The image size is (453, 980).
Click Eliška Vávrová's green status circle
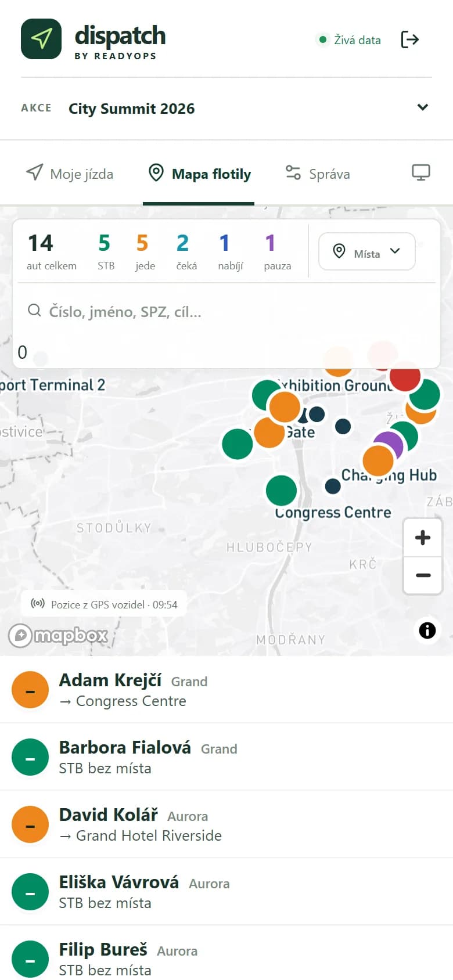click(x=30, y=892)
